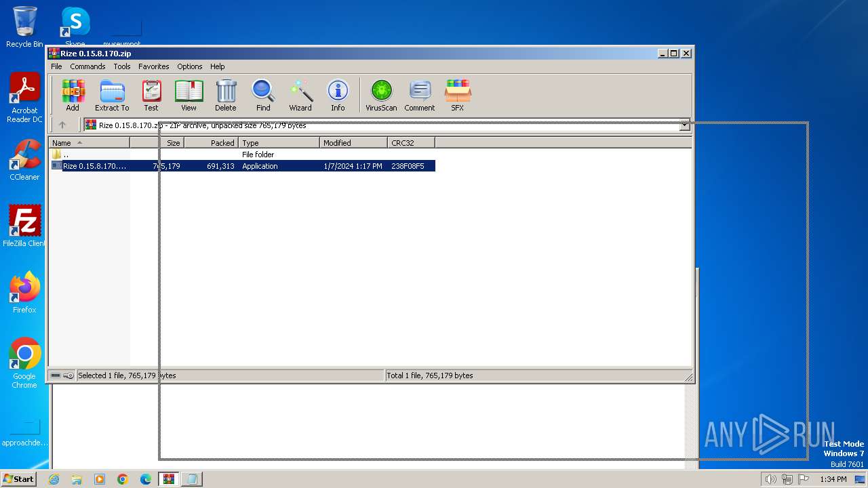Sort by the Type column header
The image size is (868, 488).
pyautogui.click(x=279, y=143)
